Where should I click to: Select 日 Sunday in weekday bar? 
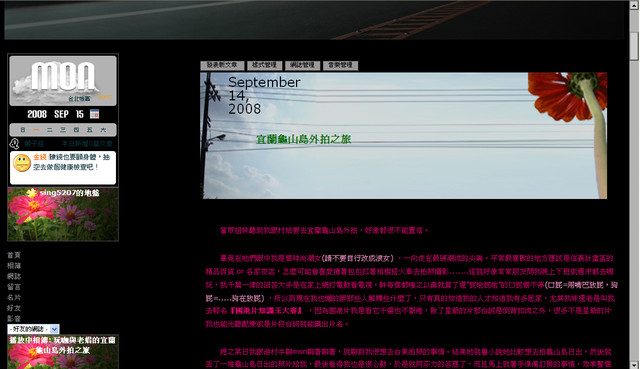tap(23, 130)
